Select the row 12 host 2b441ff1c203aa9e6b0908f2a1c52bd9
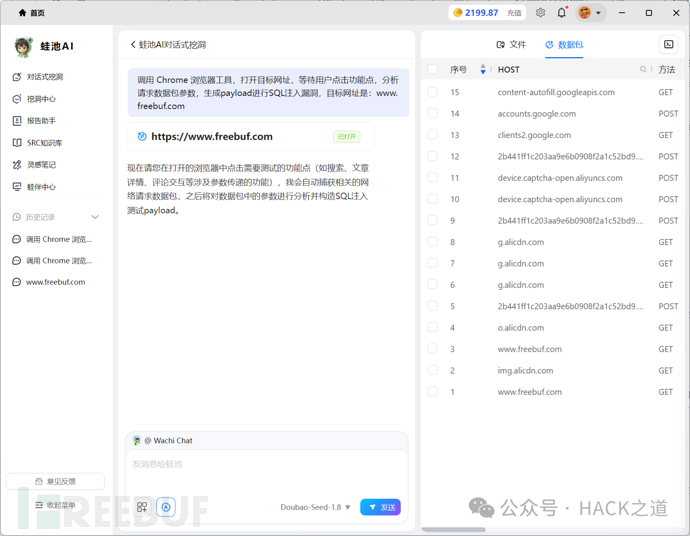Image resolution: width=690 pixels, height=536 pixels. 570,156
